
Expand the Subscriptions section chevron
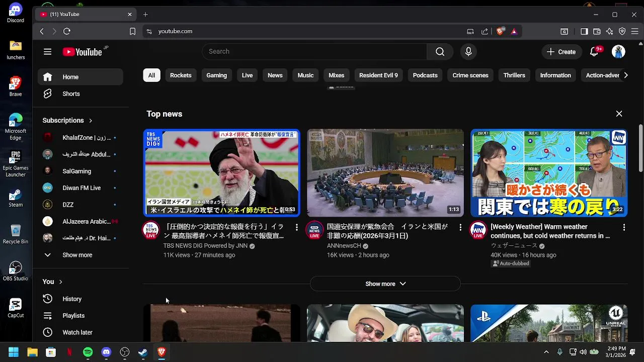91,121
